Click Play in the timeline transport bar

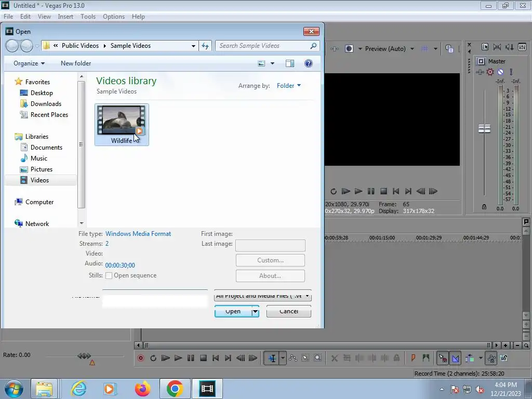pyautogui.click(x=178, y=358)
